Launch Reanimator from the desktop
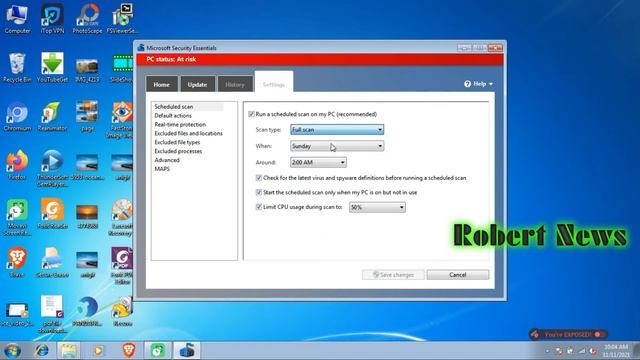640x360 pixels. tap(52, 116)
